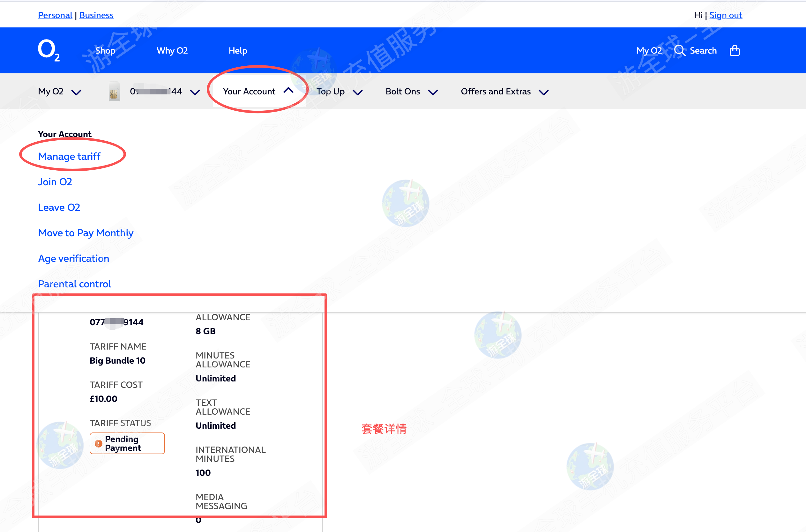Select the Your Account tab label
806x532 pixels.
[249, 91]
